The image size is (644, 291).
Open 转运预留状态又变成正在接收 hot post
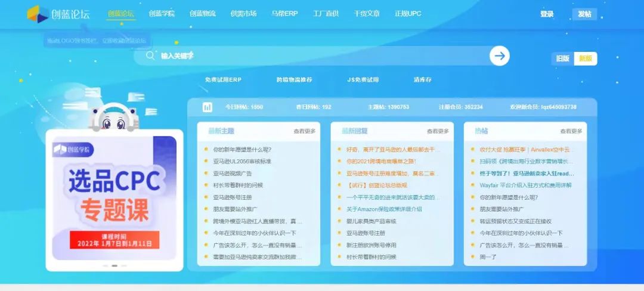click(x=515, y=221)
